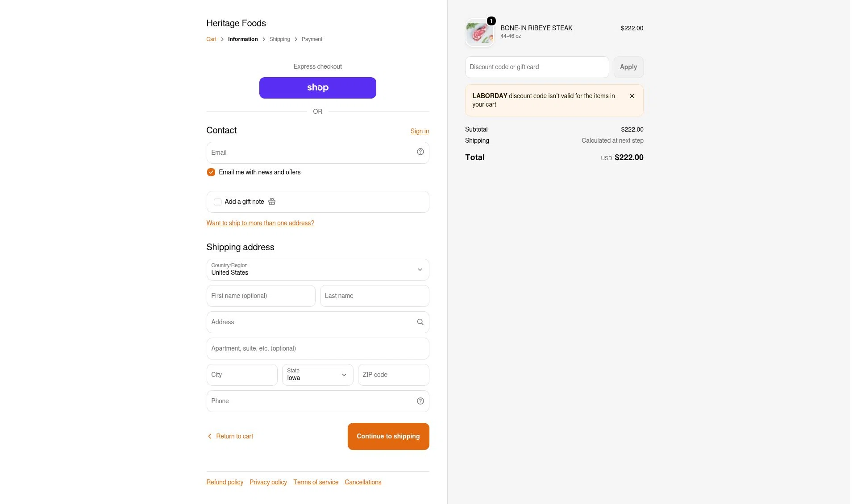Click the Return to cart arrow icon

pos(209,436)
